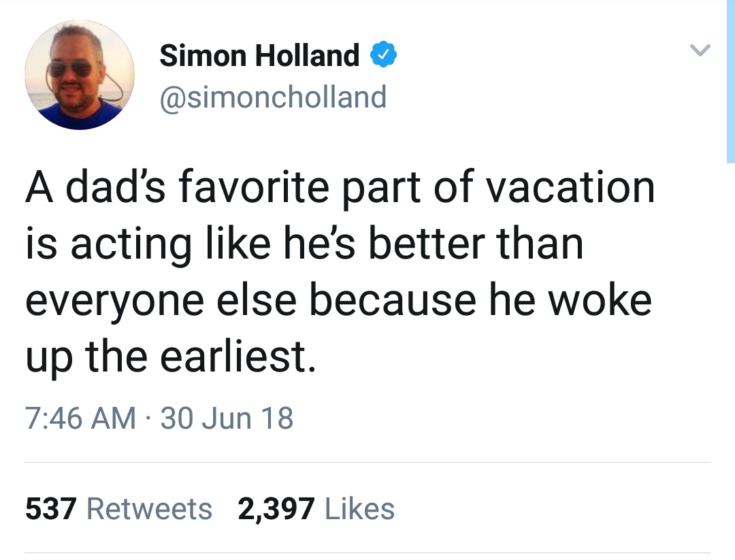Click the word "acting" in the tweet
The width and height of the screenshot is (735, 560).
pos(131,244)
